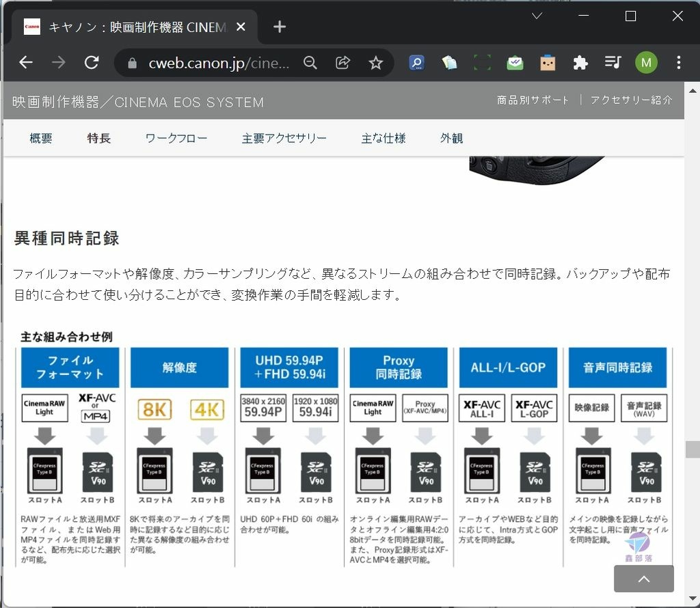
Task: Click the XF-AVC L-GOP box
Action: click(534, 408)
